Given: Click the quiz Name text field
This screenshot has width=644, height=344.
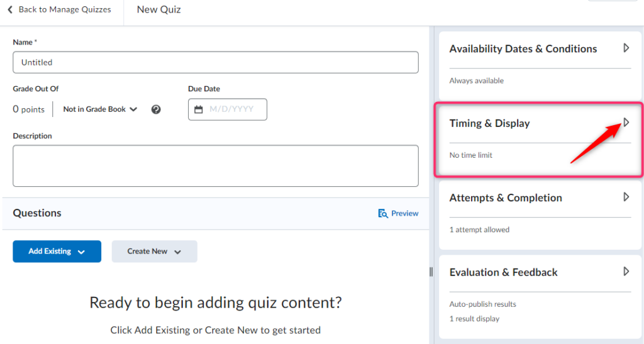Looking at the screenshot, I should [x=215, y=62].
